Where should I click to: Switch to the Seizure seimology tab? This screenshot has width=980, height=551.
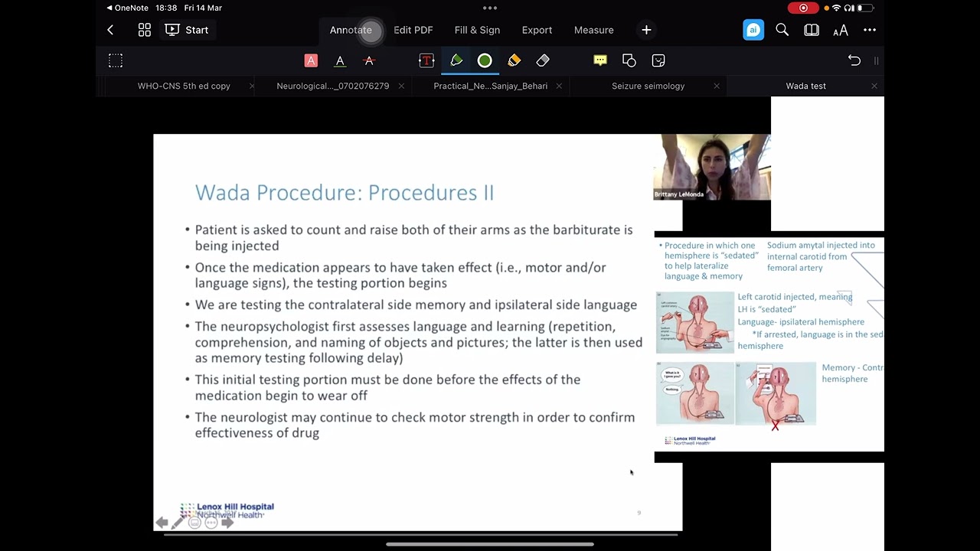pos(648,86)
